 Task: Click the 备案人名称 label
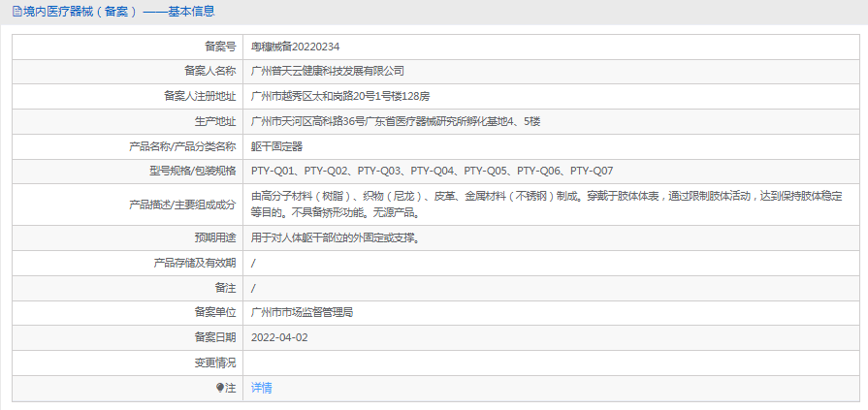coord(209,72)
